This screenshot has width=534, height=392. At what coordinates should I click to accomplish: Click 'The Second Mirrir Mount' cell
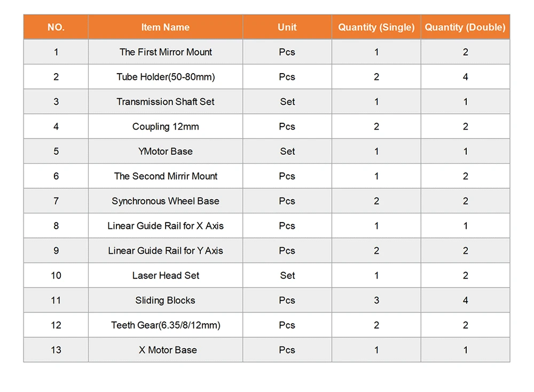pyautogui.click(x=166, y=176)
